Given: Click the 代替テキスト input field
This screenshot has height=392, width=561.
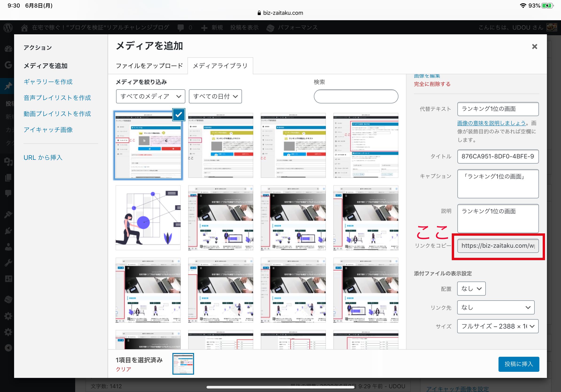Looking at the screenshot, I should point(498,109).
